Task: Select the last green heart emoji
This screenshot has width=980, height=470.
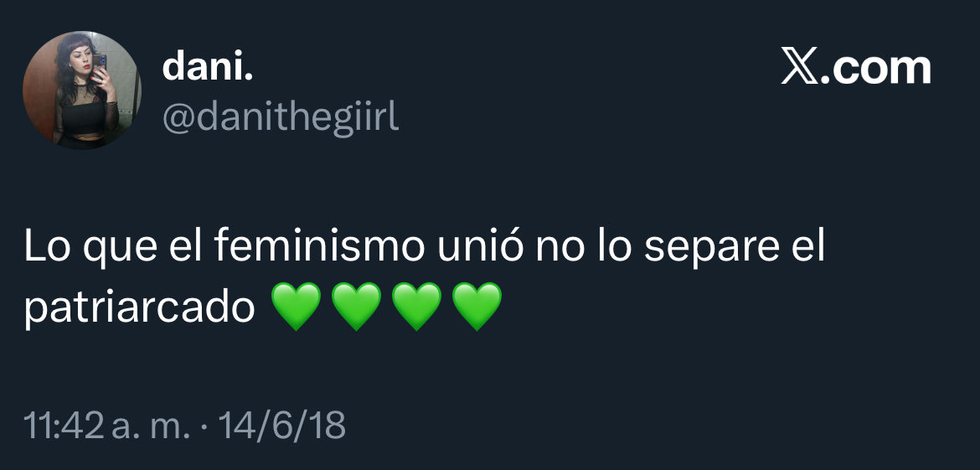Action: pyautogui.click(x=477, y=307)
